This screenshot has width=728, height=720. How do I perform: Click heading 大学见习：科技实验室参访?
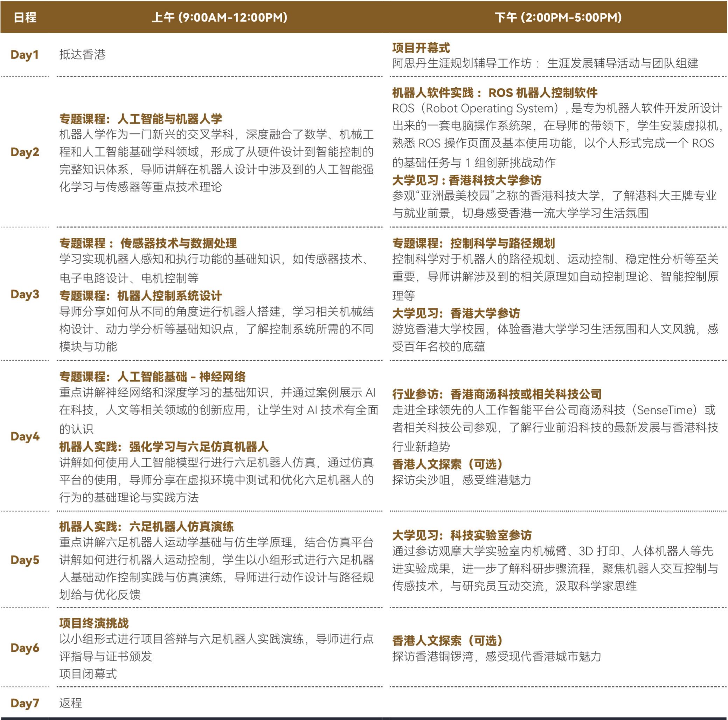pos(462,535)
